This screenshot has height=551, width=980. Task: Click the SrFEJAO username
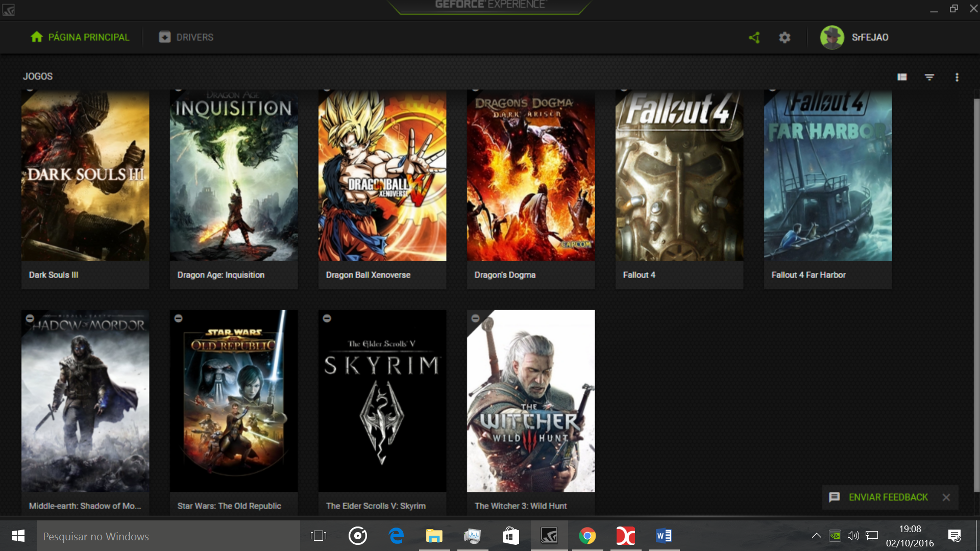click(x=870, y=37)
